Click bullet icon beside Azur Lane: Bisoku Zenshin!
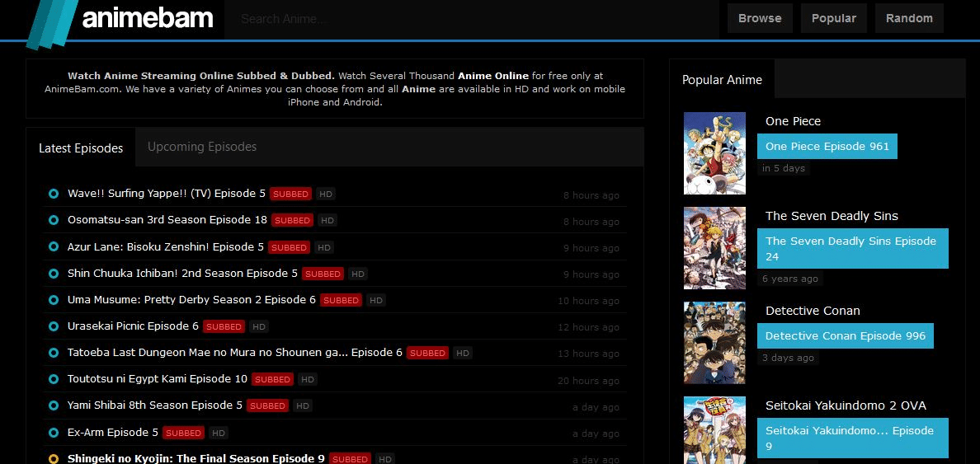Viewport: 980px width, 464px height. [x=54, y=247]
